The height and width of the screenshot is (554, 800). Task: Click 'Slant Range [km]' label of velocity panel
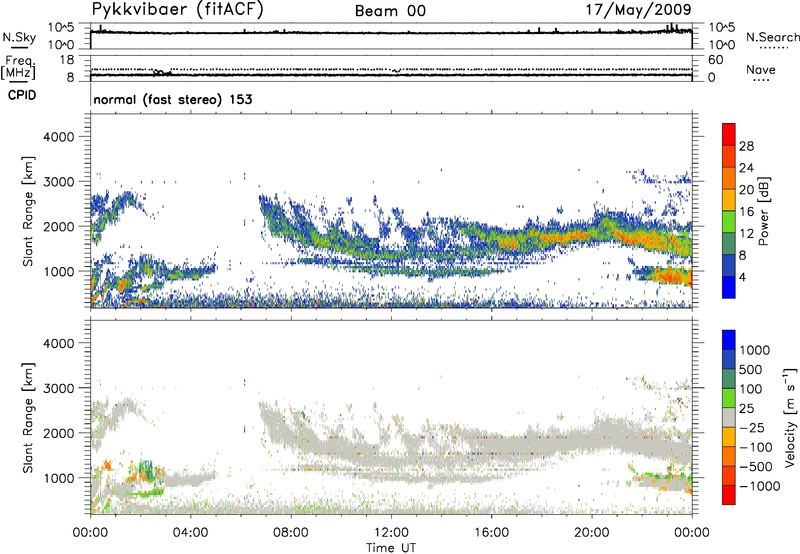point(28,417)
